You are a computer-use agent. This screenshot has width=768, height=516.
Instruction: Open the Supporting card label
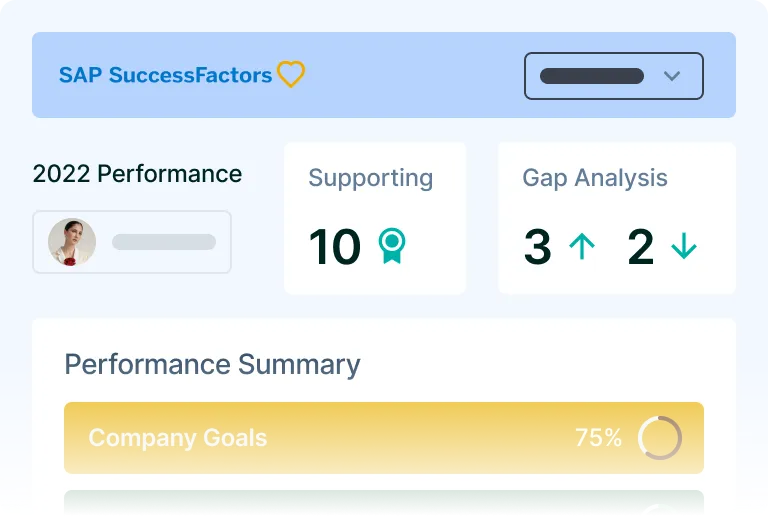coord(370,178)
